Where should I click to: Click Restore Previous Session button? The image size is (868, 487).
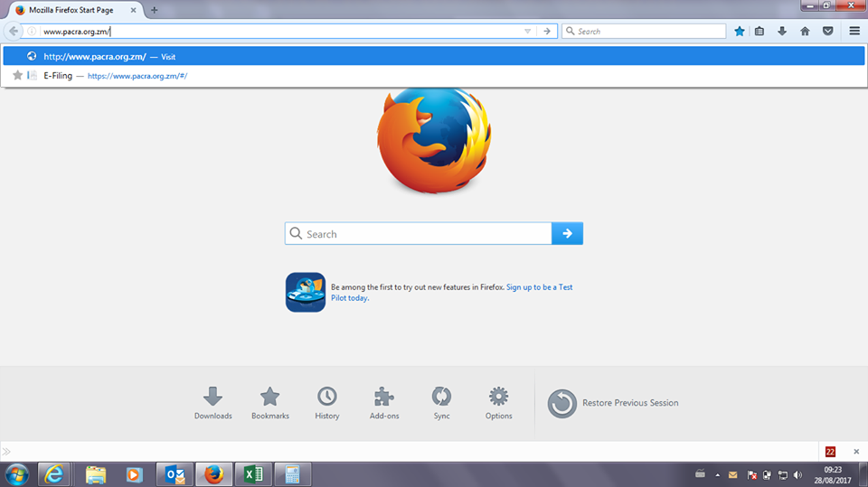coord(613,404)
